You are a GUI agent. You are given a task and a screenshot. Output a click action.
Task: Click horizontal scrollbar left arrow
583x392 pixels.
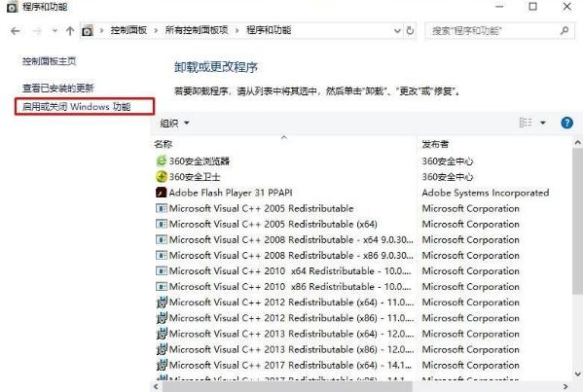coord(156,387)
